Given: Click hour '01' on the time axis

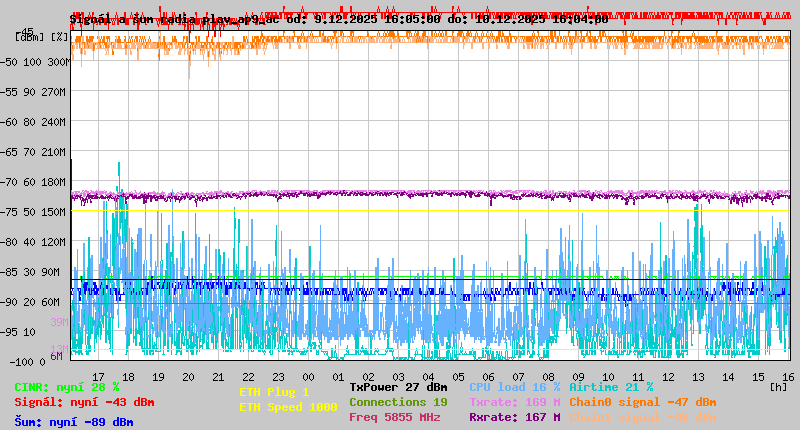Looking at the screenshot, I should pyautogui.click(x=338, y=377).
